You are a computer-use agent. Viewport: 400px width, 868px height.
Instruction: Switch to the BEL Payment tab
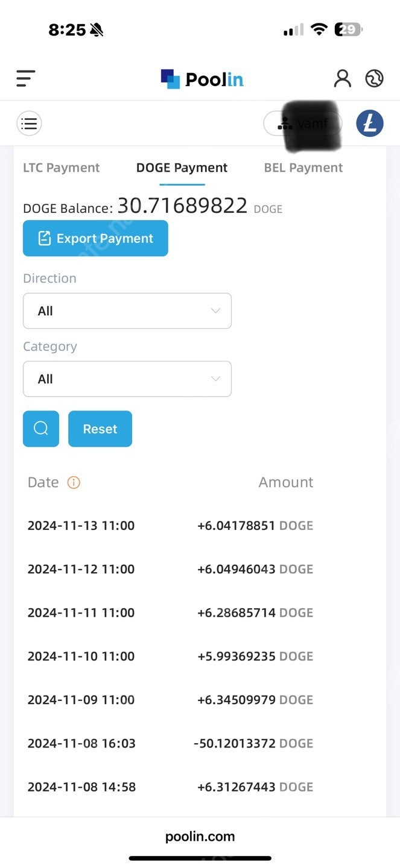[303, 168]
